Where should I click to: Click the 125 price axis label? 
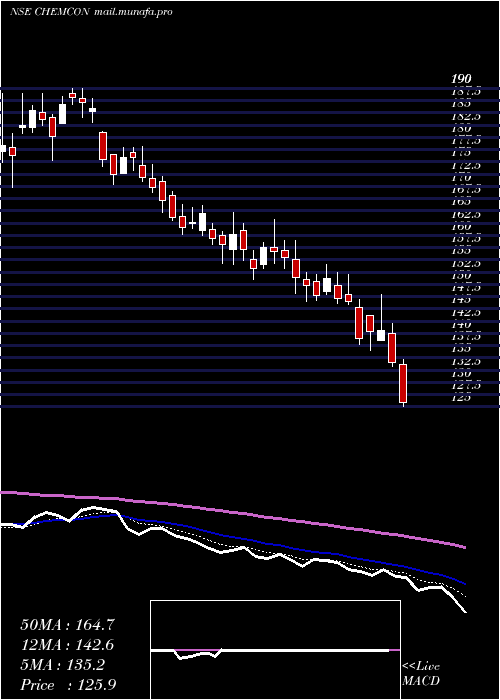(461, 398)
